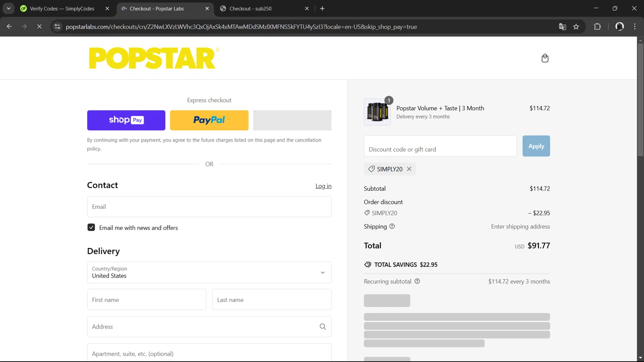Click the Recurring subtotal help icon

[417, 281]
